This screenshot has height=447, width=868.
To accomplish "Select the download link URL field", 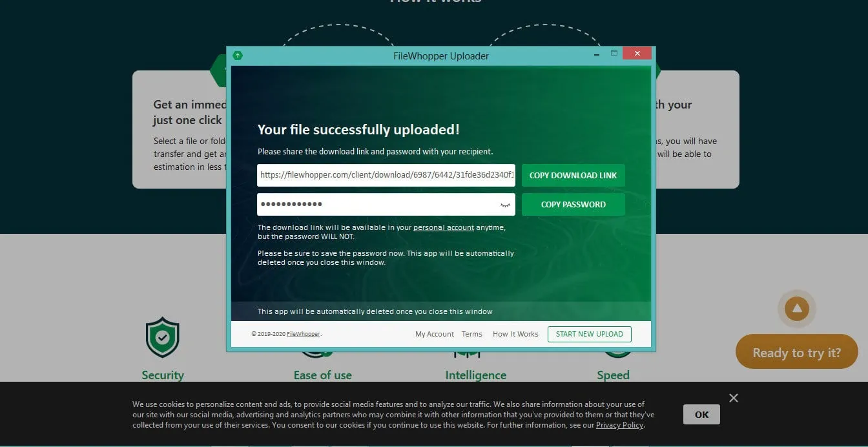I will tap(386, 175).
